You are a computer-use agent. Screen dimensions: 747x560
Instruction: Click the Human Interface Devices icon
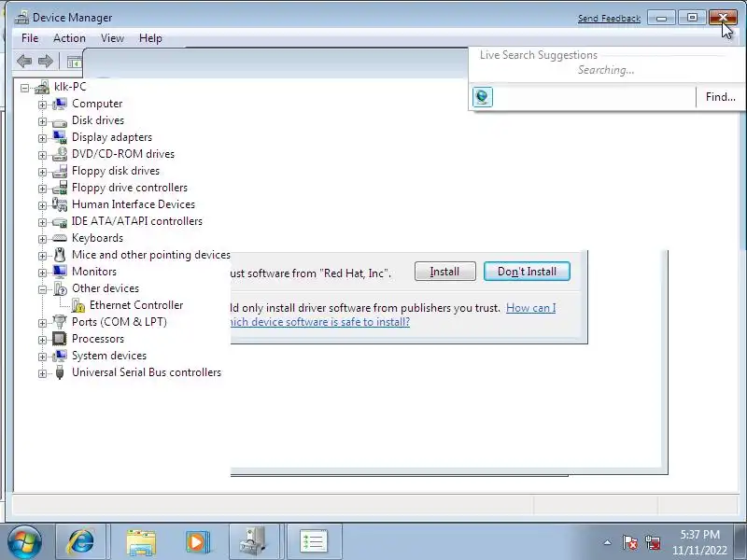(60, 204)
